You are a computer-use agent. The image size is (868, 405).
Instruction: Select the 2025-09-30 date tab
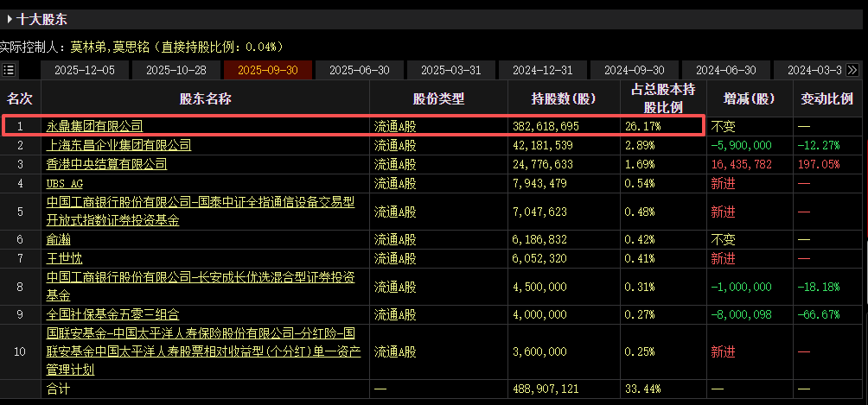pyautogui.click(x=268, y=70)
